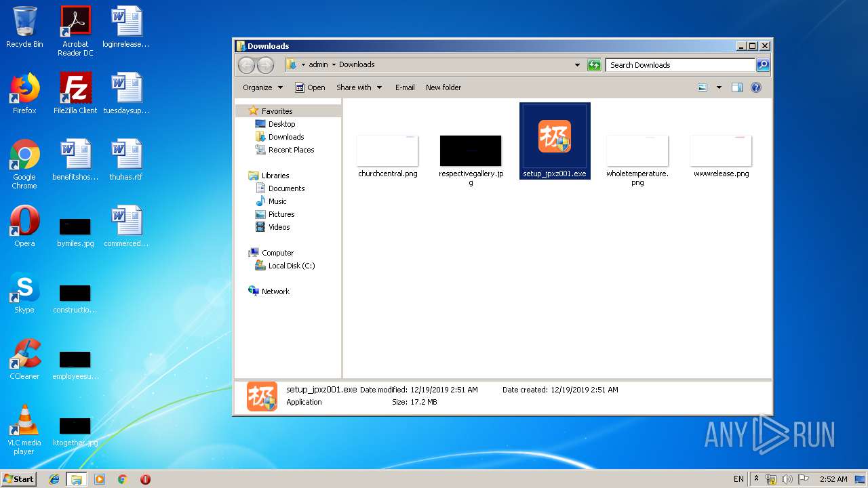Expand the Share with dropdown
Screen dimensions: 868x488
click(x=359, y=87)
